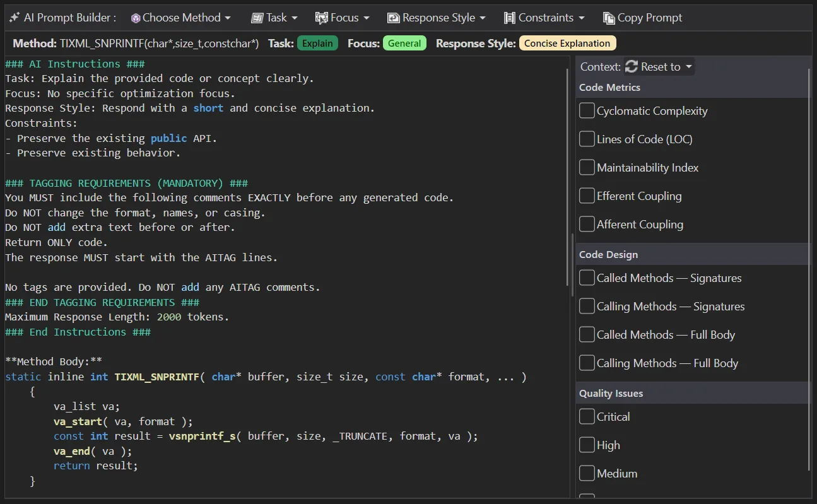
Task: Click the Code Design section header
Action: [x=691, y=254]
